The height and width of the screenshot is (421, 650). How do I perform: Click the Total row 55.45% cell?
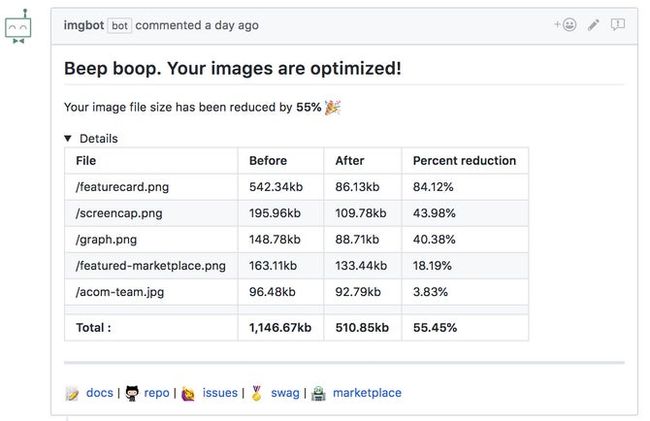(x=435, y=327)
